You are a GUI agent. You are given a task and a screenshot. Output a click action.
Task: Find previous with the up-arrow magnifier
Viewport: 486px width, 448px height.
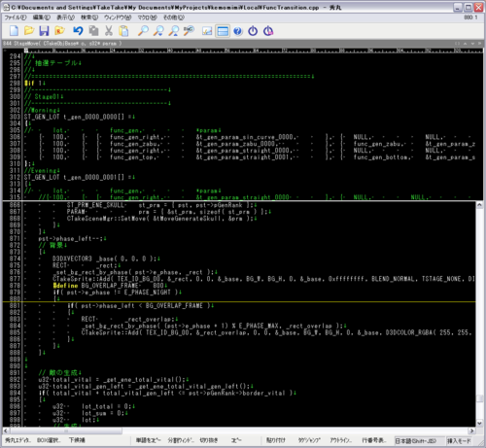point(174,31)
